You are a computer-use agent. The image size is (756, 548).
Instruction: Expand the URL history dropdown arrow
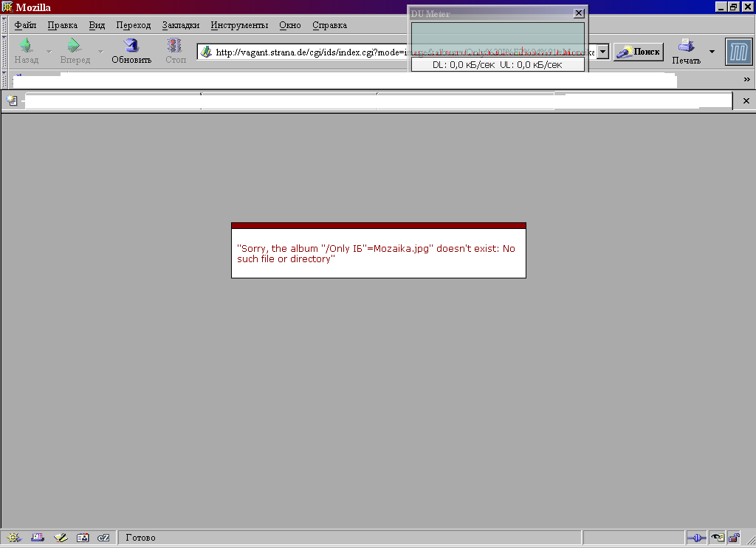[x=602, y=52]
